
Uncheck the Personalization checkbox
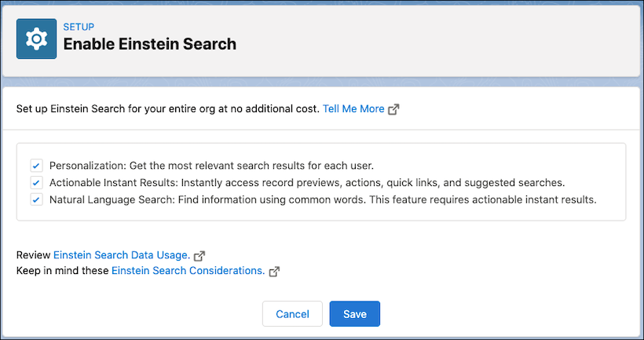click(x=37, y=166)
